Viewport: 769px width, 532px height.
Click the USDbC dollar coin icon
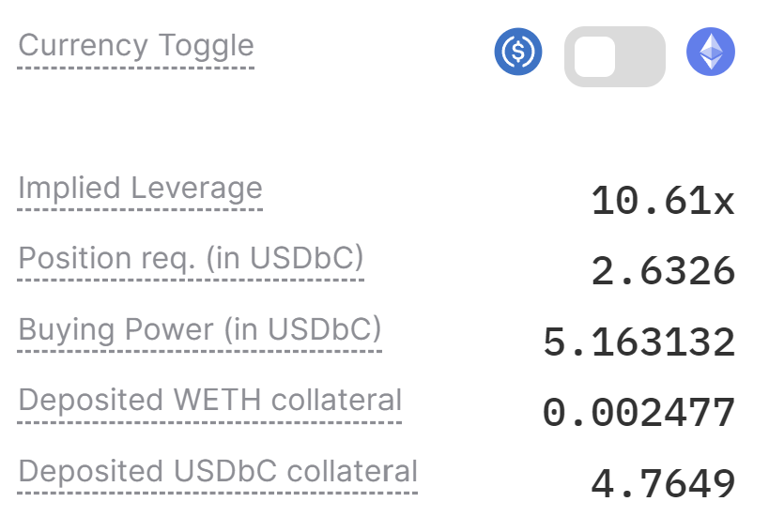point(518,52)
